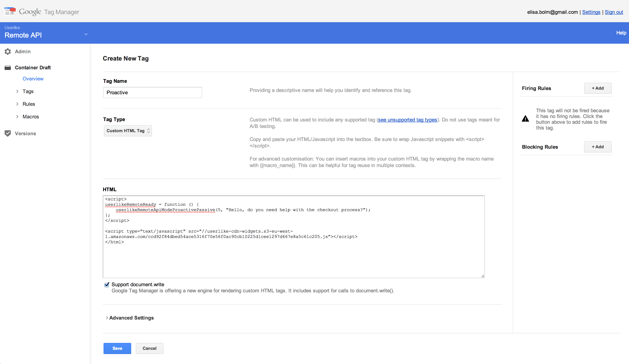
Task: Expand the Tags tree section
Action: [17, 91]
